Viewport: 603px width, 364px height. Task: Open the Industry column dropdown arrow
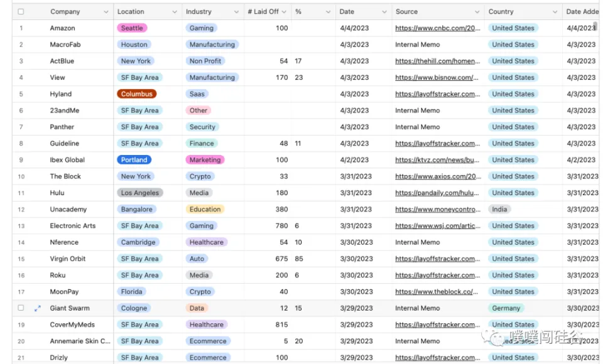[x=236, y=12]
